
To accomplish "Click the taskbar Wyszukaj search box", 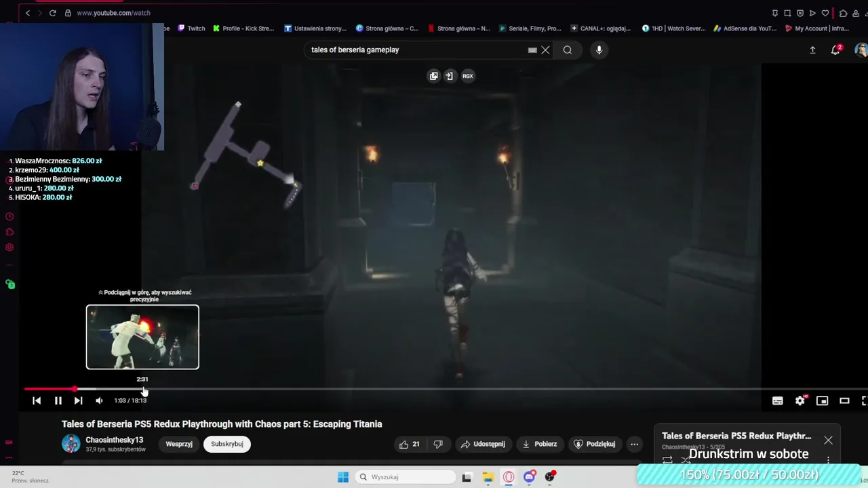I will (405, 476).
